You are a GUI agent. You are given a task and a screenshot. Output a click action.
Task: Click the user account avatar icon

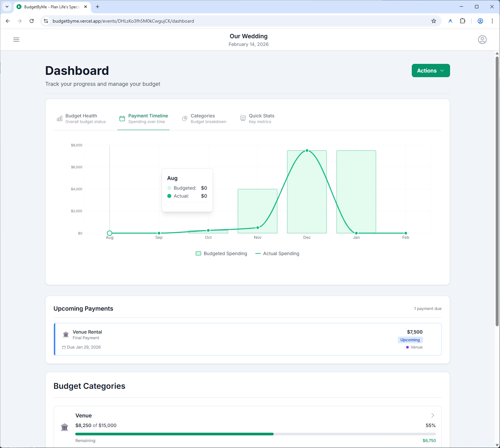(x=482, y=40)
